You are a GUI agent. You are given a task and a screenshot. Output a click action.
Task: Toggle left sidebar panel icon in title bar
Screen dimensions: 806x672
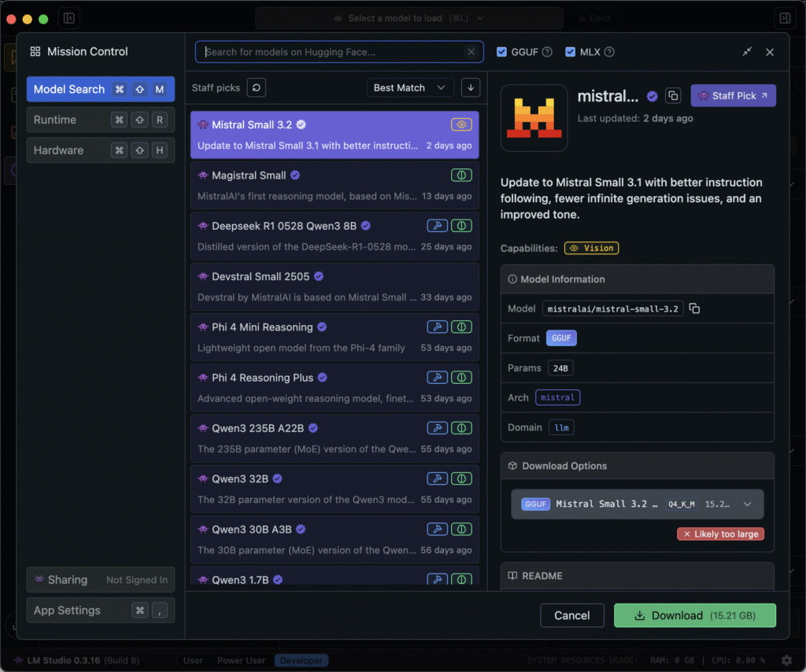[69, 19]
